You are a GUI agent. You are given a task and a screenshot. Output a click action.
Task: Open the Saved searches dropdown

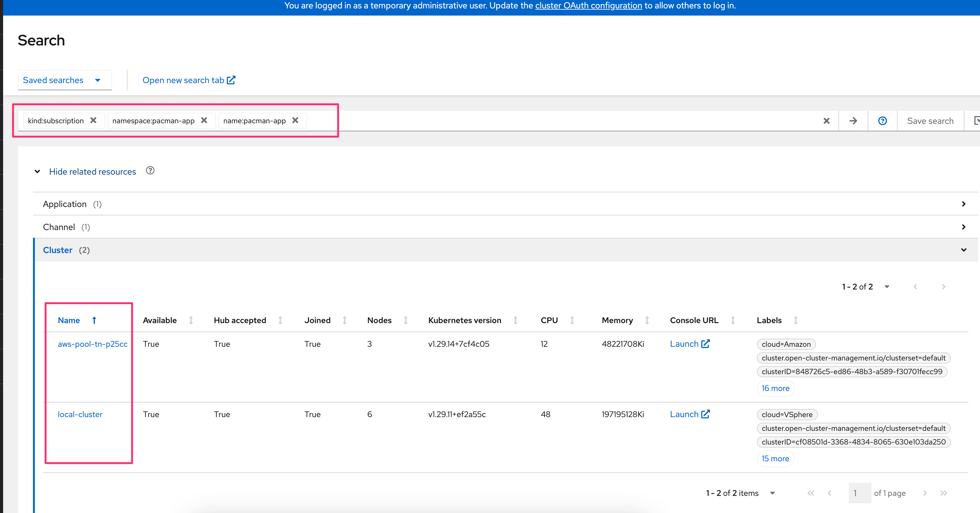click(65, 80)
